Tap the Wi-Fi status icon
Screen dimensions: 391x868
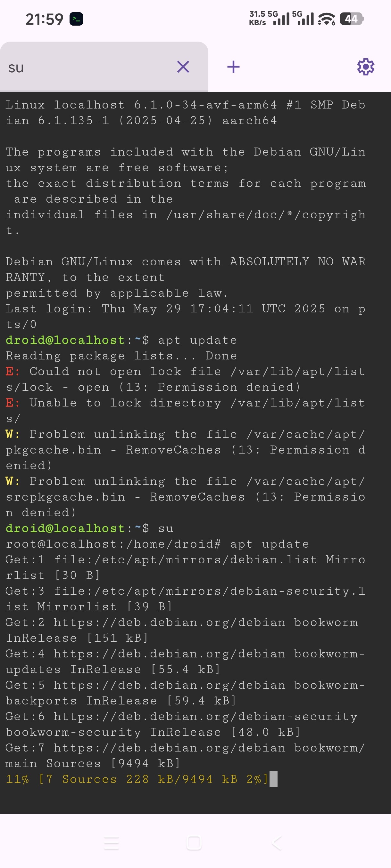click(x=326, y=19)
